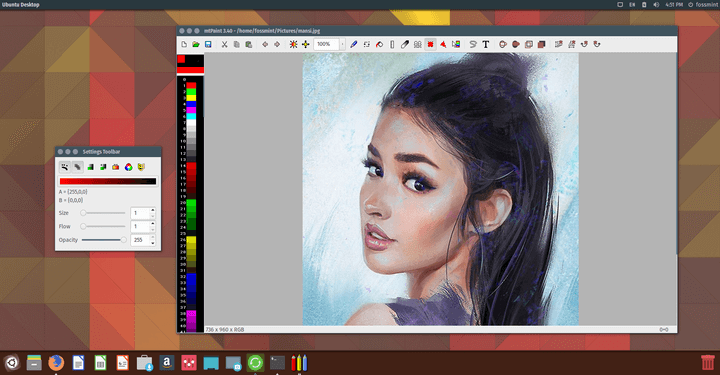Flip the selection vertically

[x=558, y=45]
